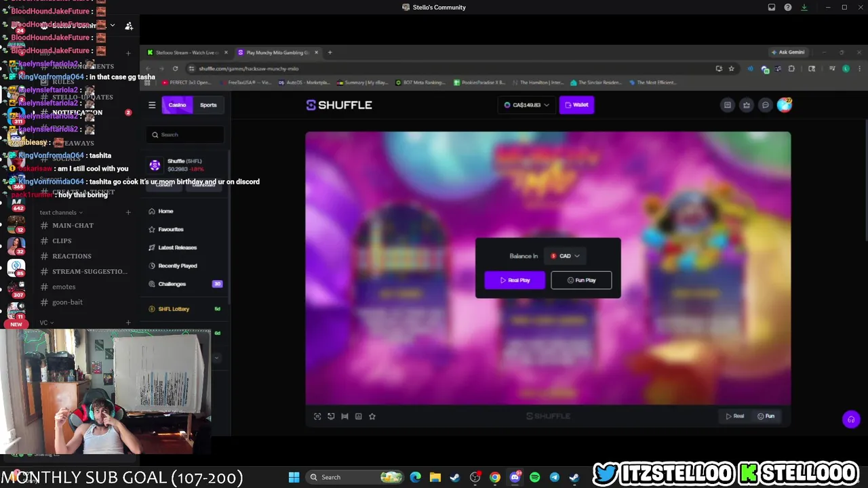The image size is (868, 488).
Task: Open the rewards gift icon
Action: point(747,105)
